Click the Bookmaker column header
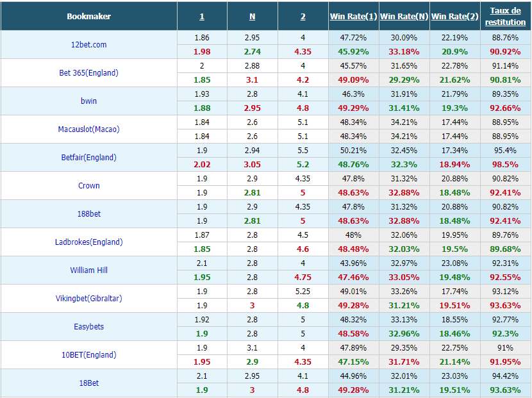The image size is (532, 398). [x=88, y=16]
